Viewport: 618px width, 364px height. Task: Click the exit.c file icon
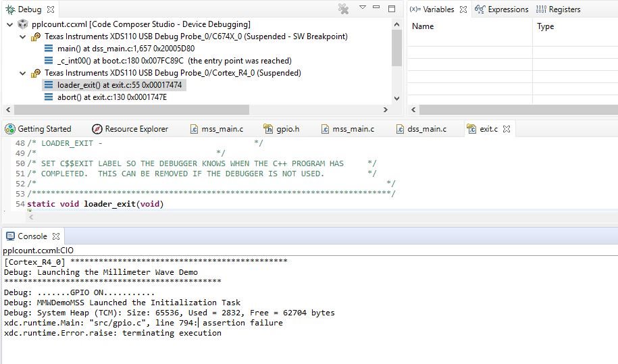click(x=471, y=129)
